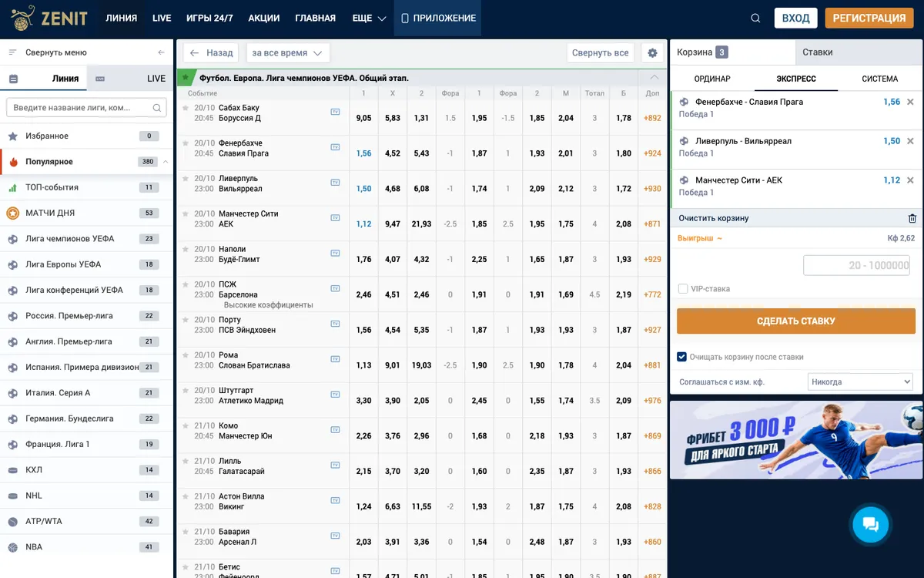Open the за все время period dropdown
Viewport: 924px width, 578px height.
click(x=288, y=53)
